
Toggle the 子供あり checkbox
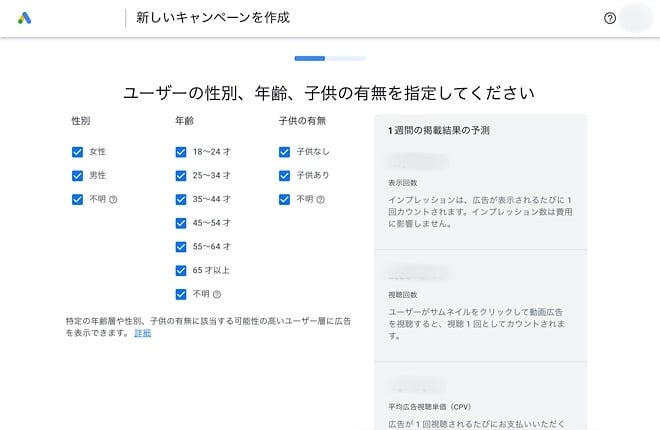[x=285, y=176]
